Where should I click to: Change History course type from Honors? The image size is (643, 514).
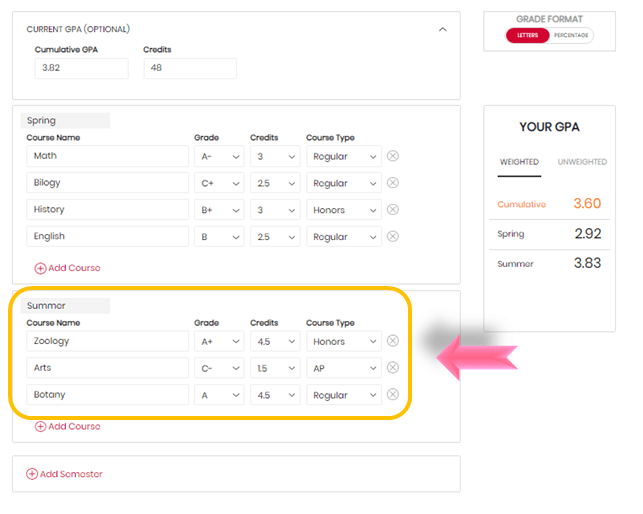pos(344,210)
